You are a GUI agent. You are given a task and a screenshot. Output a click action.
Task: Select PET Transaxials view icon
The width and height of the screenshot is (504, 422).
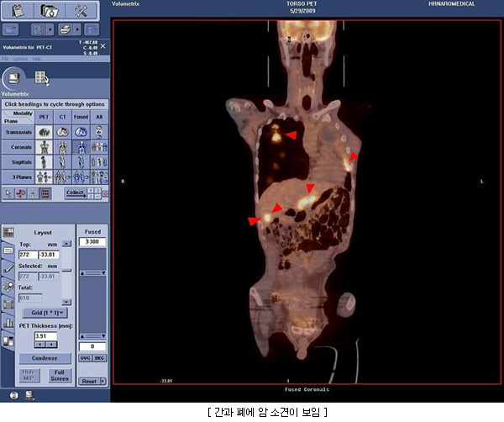point(45,131)
